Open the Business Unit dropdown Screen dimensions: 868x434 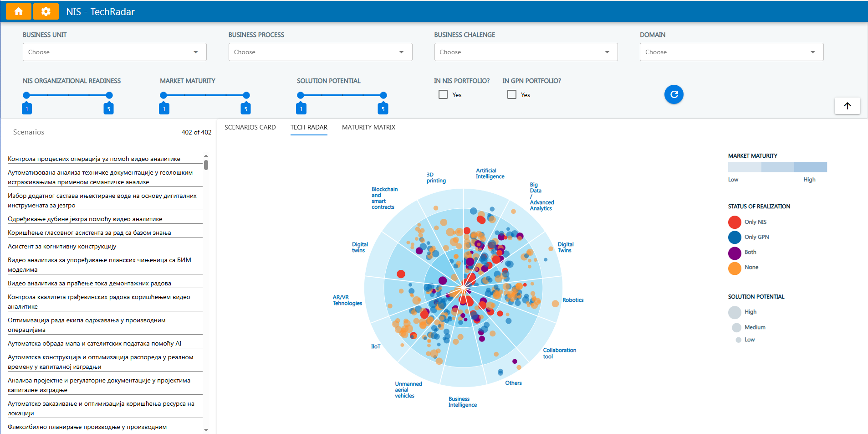(x=115, y=52)
